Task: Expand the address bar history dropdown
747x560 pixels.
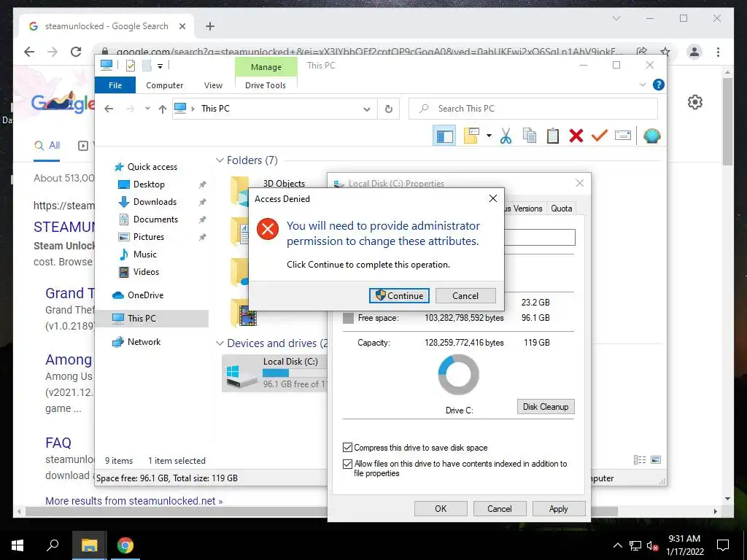Action: coord(366,109)
